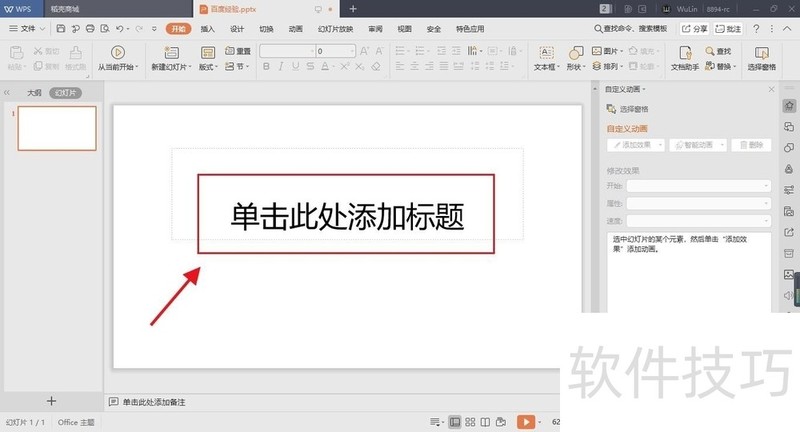The width and height of the screenshot is (800, 432).
Task: Click the 查找命令 search box
Action: tap(631, 29)
